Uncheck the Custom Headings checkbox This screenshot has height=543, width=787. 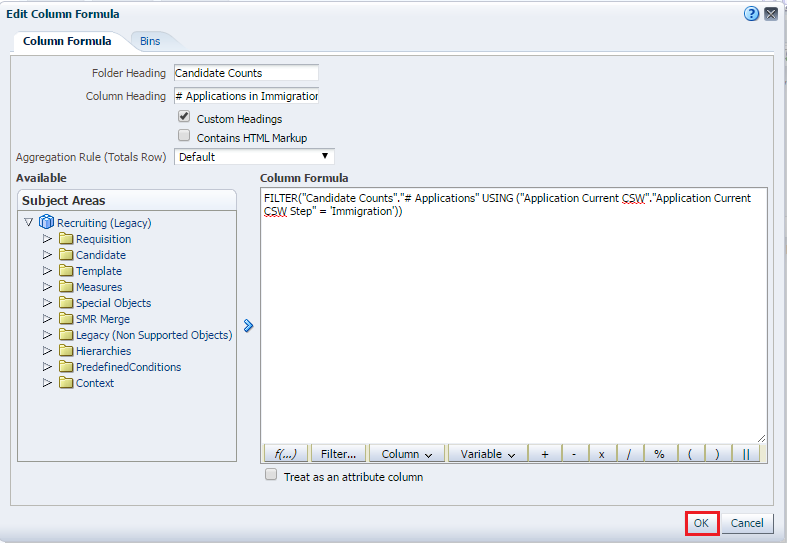tap(184, 117)
